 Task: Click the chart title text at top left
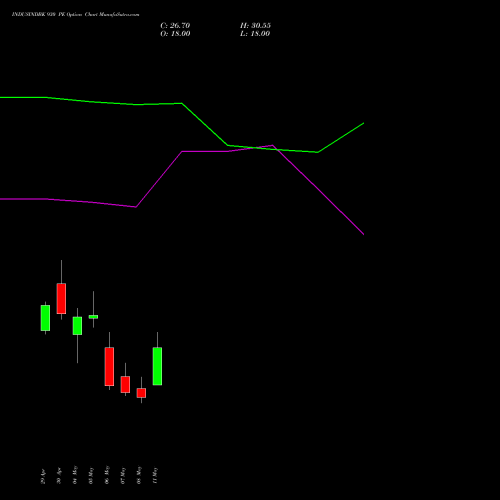coord(76,14)
